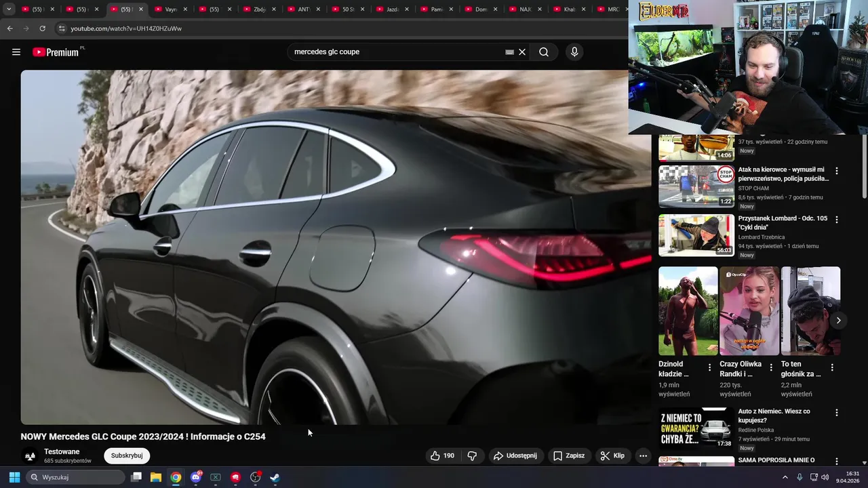Open options for 'Przystanek Lombard' video
The image size is (868, 488).
[x=836, y=220]
